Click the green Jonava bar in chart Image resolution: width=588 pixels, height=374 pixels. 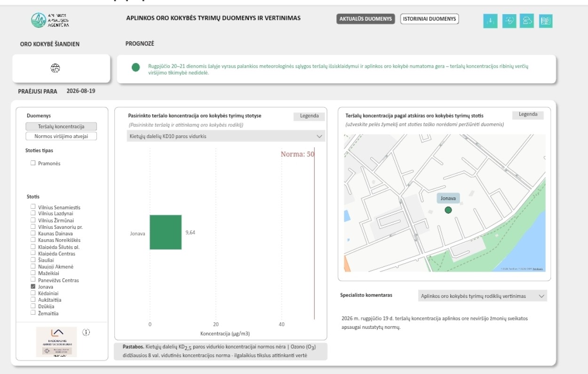tap(166, 232)
